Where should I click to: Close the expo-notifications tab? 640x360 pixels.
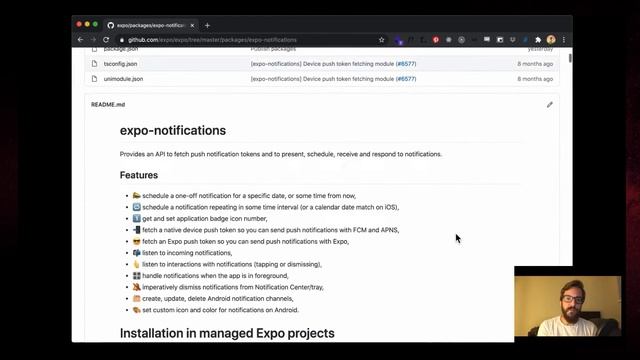pyautogui.click(x=192, y=25)
